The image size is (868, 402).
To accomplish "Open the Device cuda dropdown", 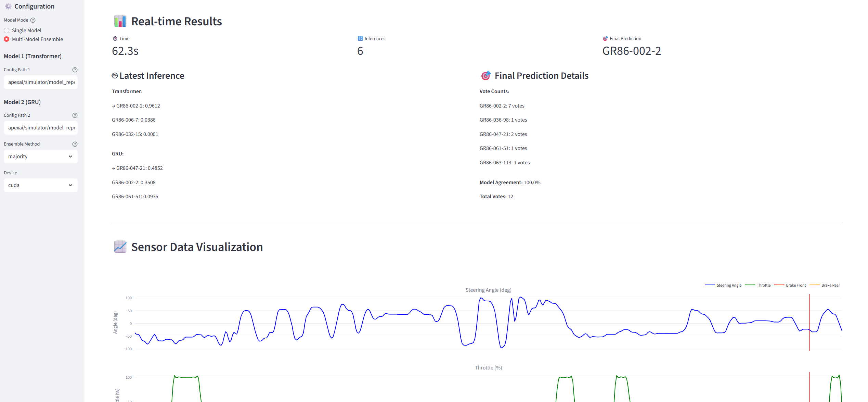I will [40, 185].
